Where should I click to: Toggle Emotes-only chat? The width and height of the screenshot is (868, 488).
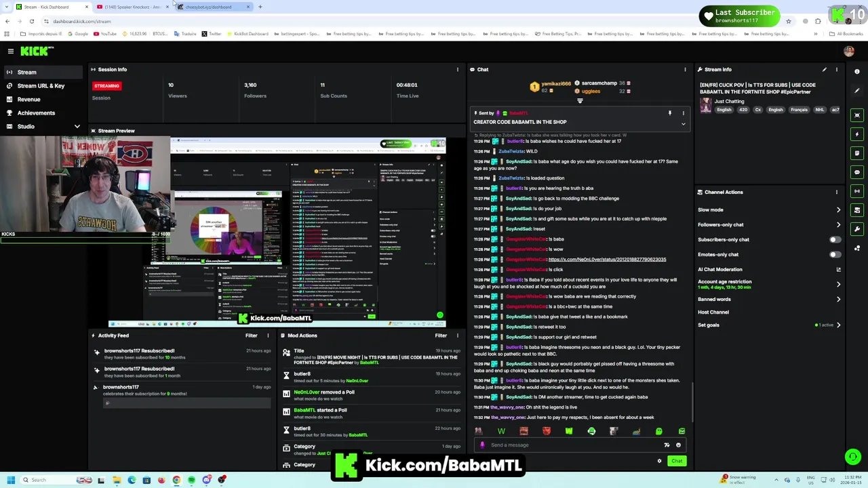pyautogui.click(x=835, y=254)
